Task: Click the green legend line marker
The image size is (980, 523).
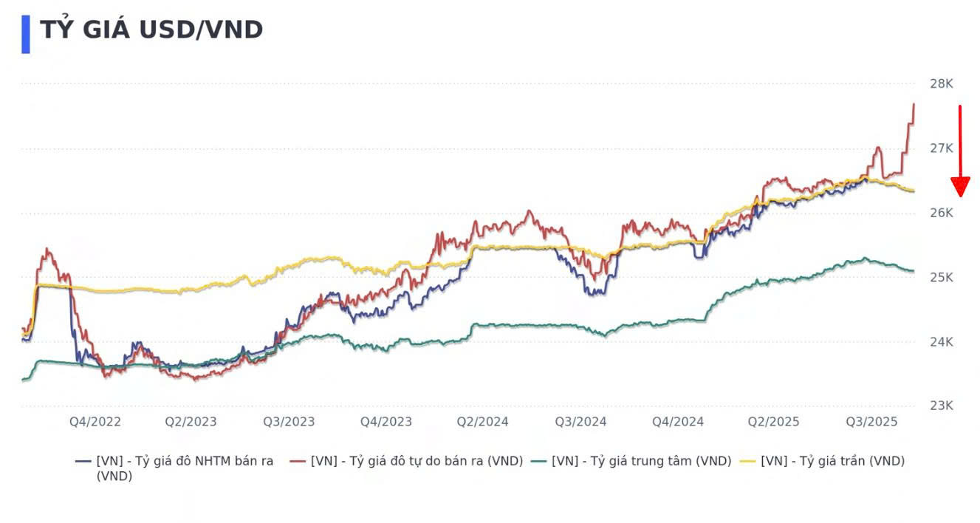Action: pos(538,461)
